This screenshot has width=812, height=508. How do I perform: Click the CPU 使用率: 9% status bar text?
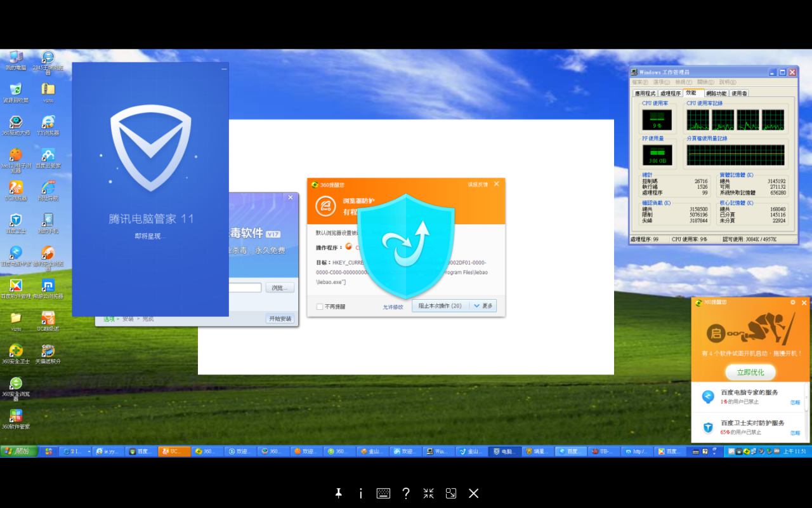(x=690, y=239)
